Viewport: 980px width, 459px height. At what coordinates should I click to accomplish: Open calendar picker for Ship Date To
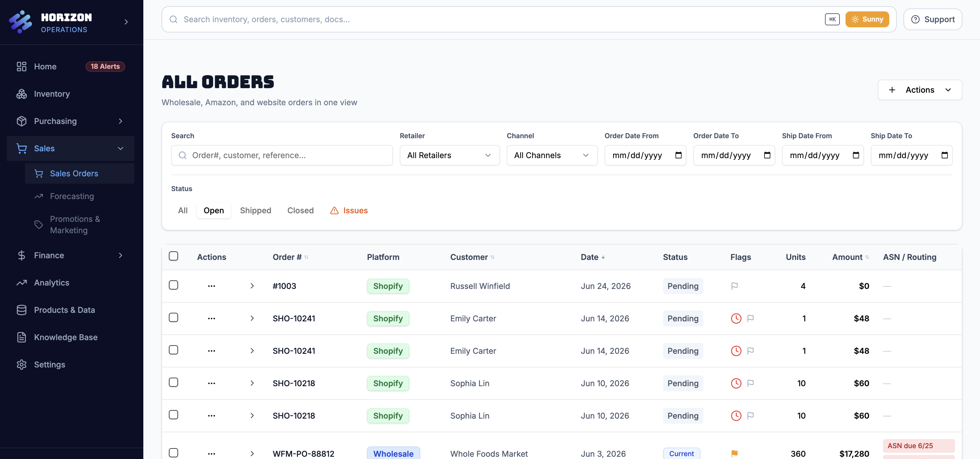tap(944, 155)
